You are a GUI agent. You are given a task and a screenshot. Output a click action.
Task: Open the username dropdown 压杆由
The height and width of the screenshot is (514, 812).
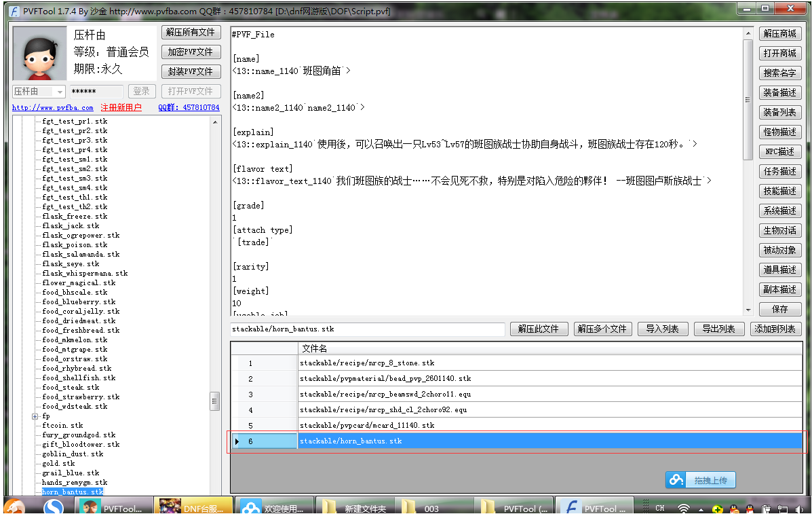[60, 92]
